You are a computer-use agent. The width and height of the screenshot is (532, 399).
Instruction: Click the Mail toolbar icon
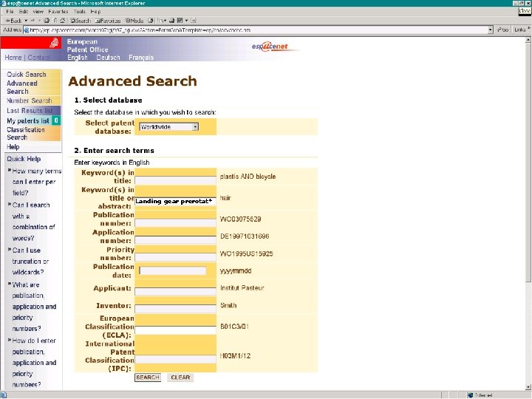coord(162,21)
